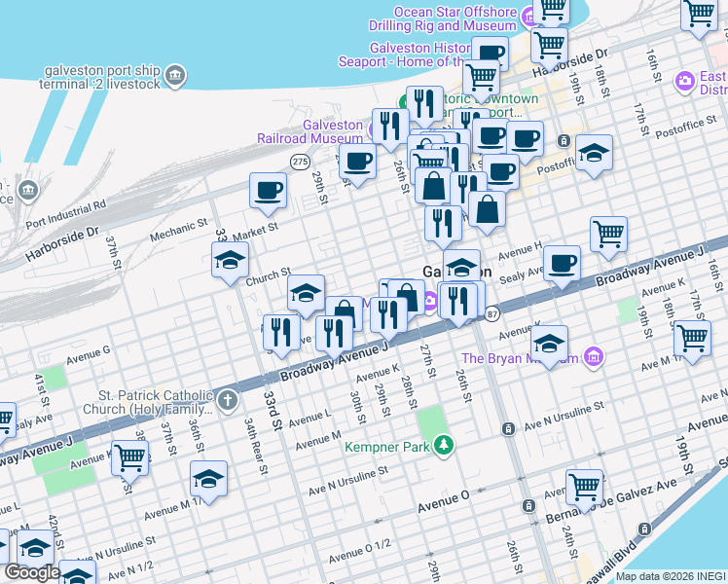This screenshot has height=584, width=728.
Task: Select the graduation cap marker left of Church St
Action: tap(230, 264)
